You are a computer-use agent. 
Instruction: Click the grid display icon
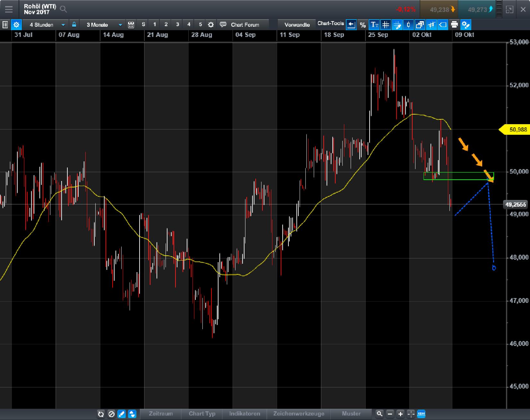pos(386,24)
